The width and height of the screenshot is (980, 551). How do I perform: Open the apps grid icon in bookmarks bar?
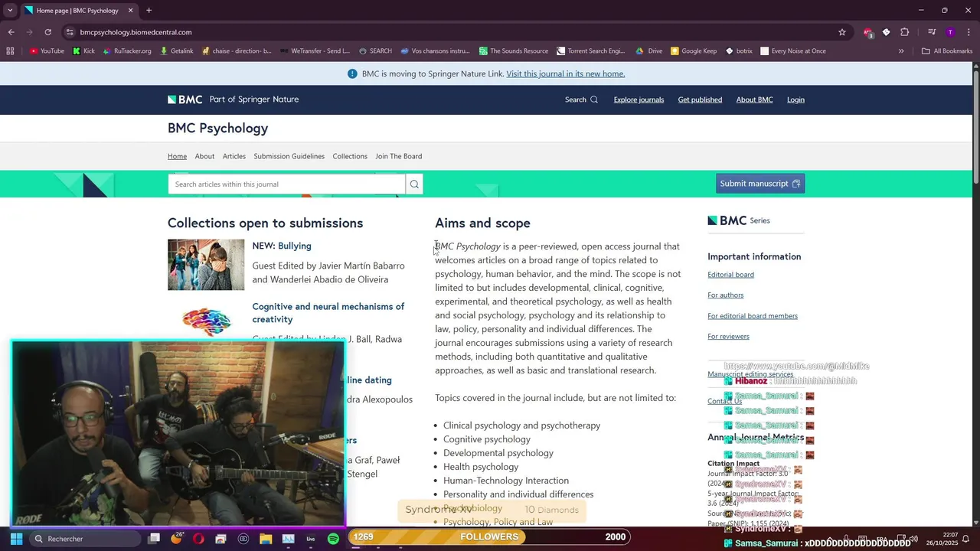point(10,51)
